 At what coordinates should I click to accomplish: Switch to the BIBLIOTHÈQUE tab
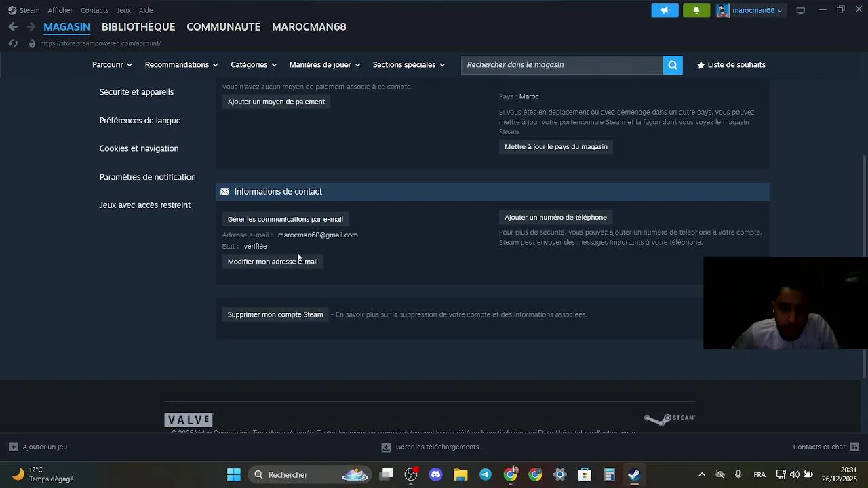click(x=138, y=26)
